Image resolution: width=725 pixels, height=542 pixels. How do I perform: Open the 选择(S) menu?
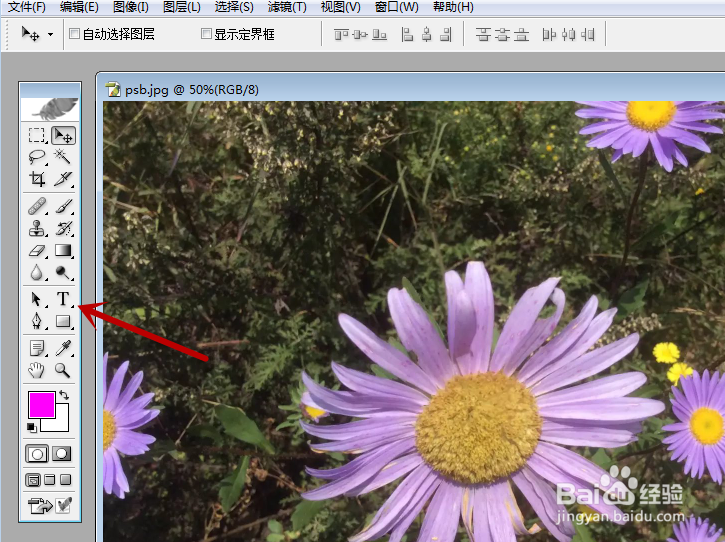point(234,7)
